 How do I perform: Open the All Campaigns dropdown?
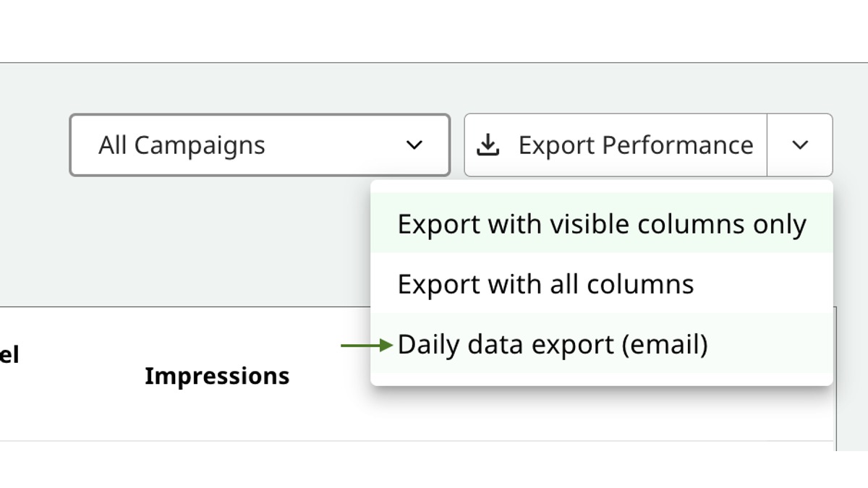click(x=259, y=145)
